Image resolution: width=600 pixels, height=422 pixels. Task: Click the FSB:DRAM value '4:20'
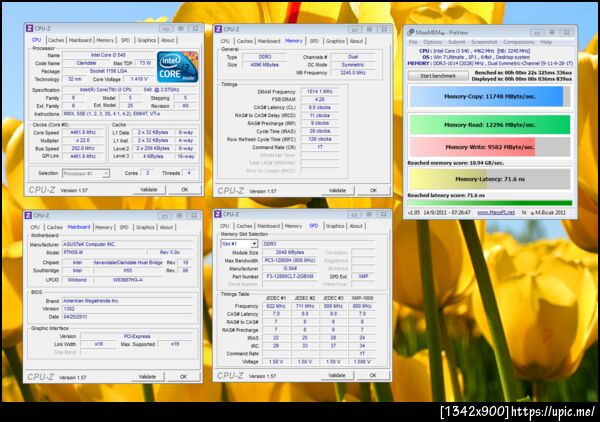[320, 99]
